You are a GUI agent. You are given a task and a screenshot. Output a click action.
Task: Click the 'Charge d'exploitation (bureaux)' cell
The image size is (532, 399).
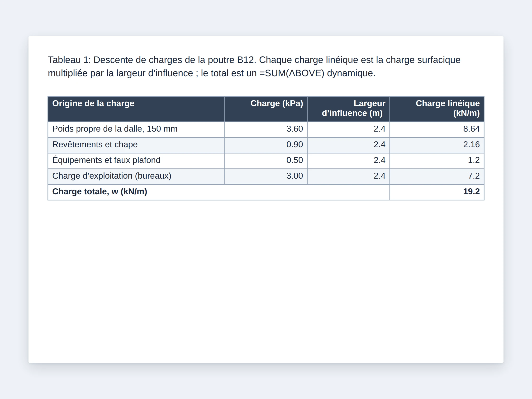(136, 176)
